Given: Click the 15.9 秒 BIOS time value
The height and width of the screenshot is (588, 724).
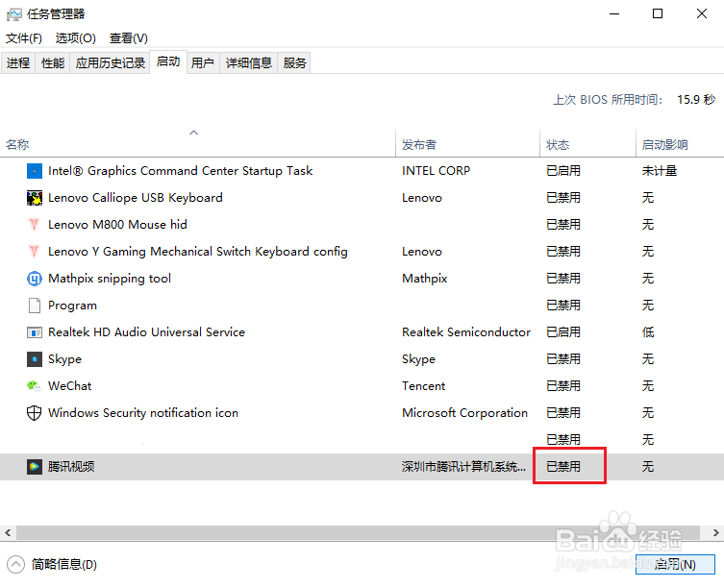Looking at the screenshot, I should tap(696, 100).
